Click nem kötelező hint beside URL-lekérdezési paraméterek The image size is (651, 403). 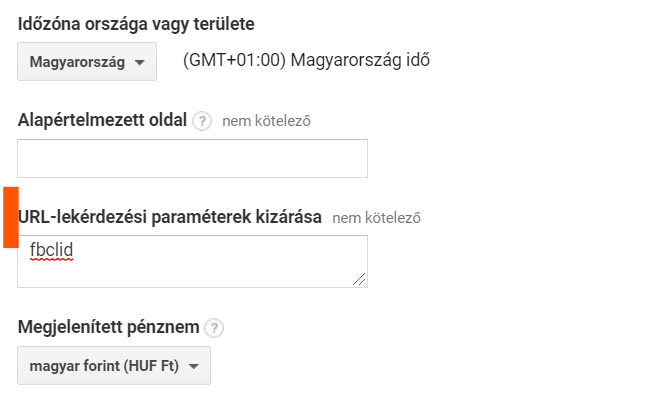pos(377,218)
